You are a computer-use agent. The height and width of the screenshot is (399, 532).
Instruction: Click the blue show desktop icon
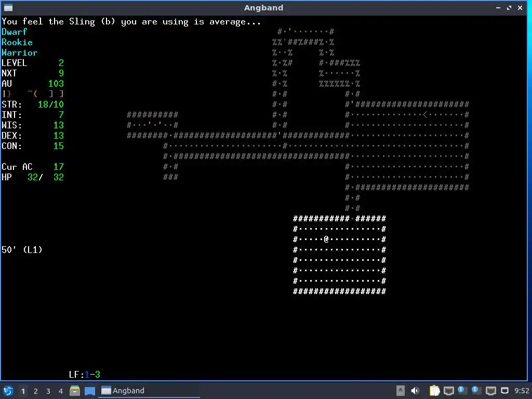pyautogui.click(x=89, y=391)
